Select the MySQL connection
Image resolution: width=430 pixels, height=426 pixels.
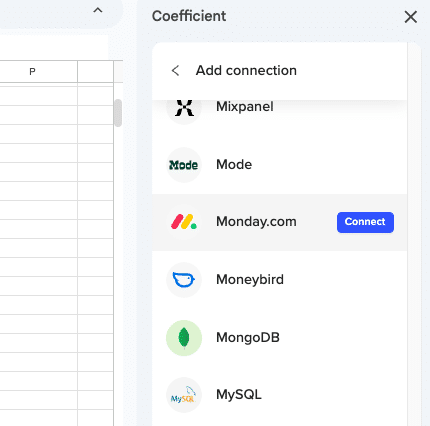coord(279,395)
